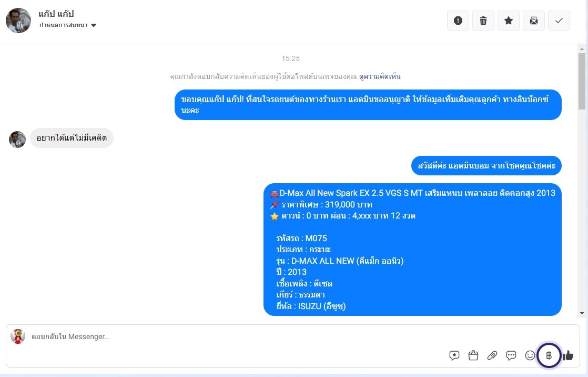The image size is (588, 377).
Task: Mark conversation done with the checkmark
Action: point(559,21)
